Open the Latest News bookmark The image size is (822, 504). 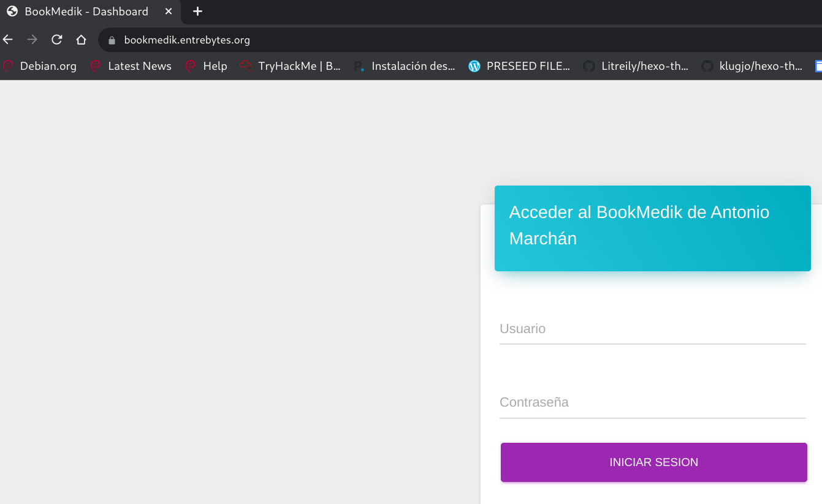pyautogui.click(x=131, y=66)
